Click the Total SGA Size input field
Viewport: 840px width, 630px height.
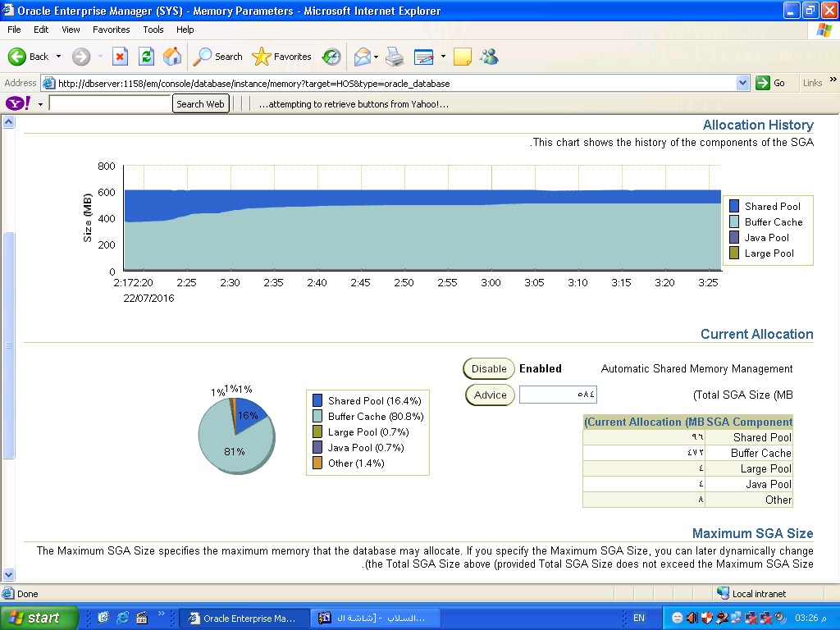pos(558,395)
